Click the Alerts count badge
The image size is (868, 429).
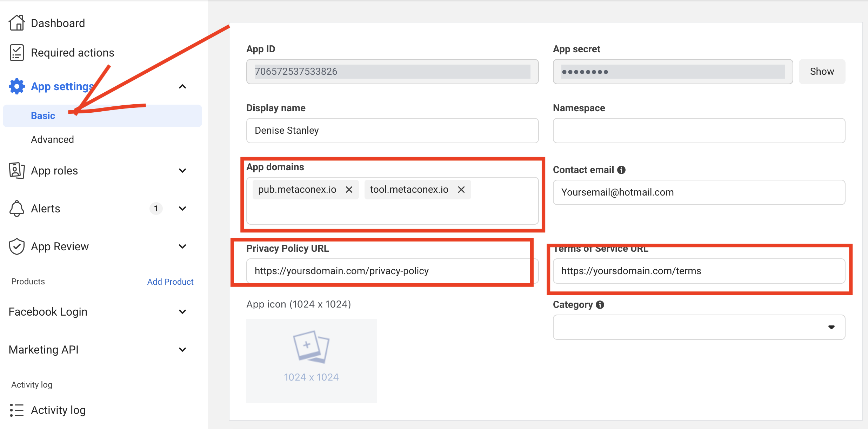(x=156, y=209)
